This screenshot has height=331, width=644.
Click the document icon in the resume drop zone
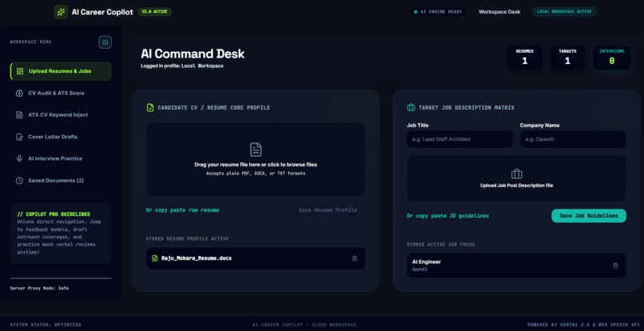tap(256, 150)
